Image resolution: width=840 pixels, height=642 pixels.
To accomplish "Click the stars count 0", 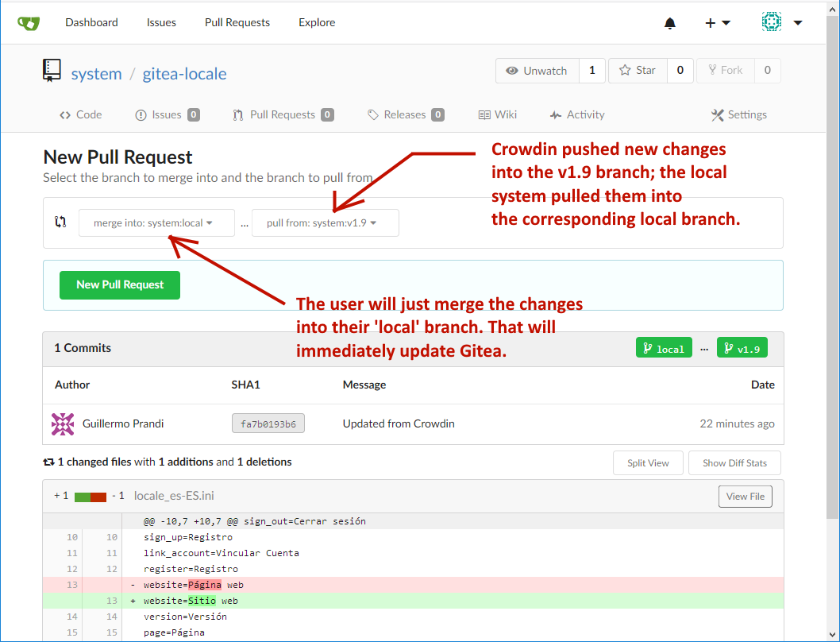I will (x=680, y=71).
